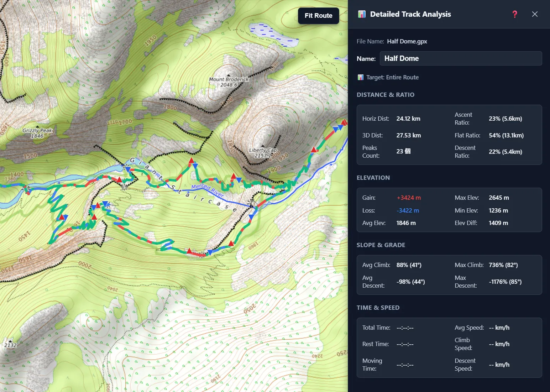Screen dimensions: 550x392
Task: Select the Elev Diff value 1409 m
Action: (498, 223)
